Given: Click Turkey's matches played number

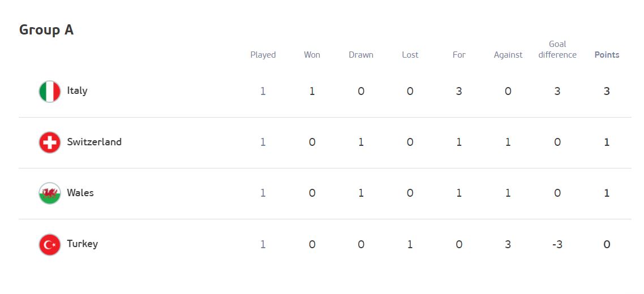Looking at the screenshot, I should point(263,244).
